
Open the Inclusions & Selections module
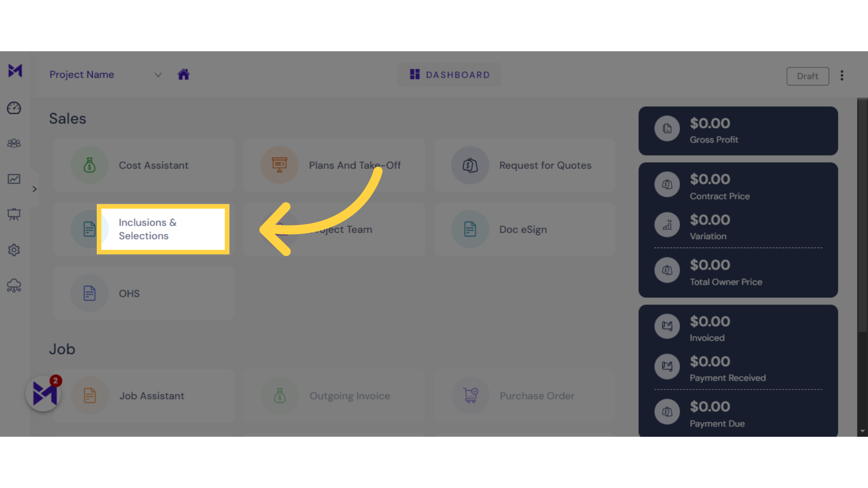pyautogui.click(x=163, y=229)
